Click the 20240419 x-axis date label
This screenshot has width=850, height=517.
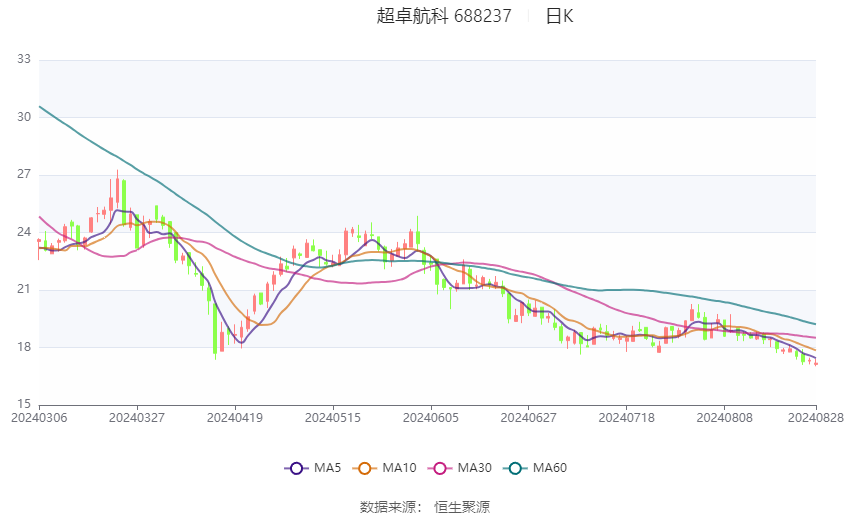[235, 418]
